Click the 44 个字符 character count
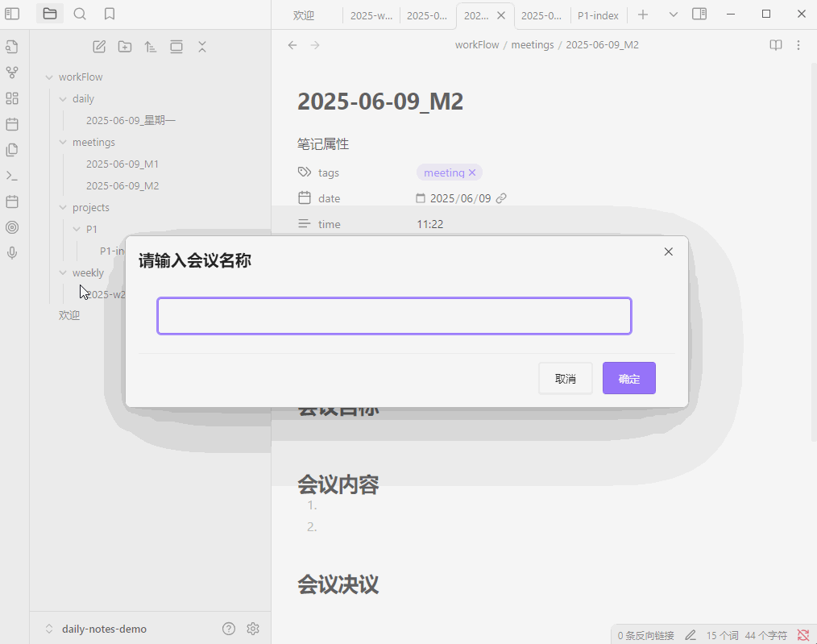This screenshot has width=817, height=644. 766,636
